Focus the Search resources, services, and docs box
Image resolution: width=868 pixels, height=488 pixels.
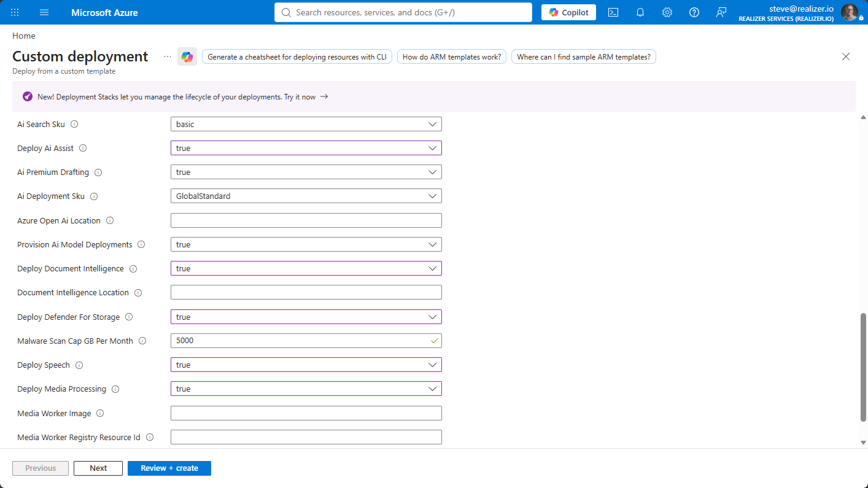403,12
